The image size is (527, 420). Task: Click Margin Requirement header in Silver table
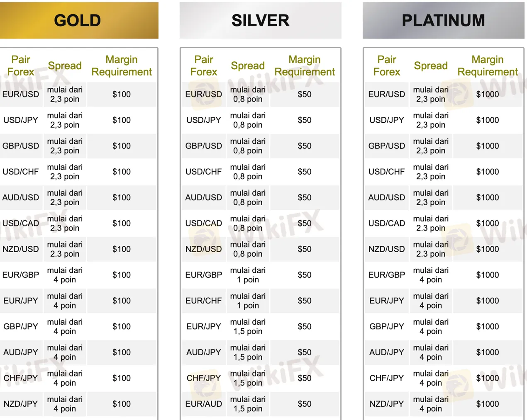tap(305, 66)
